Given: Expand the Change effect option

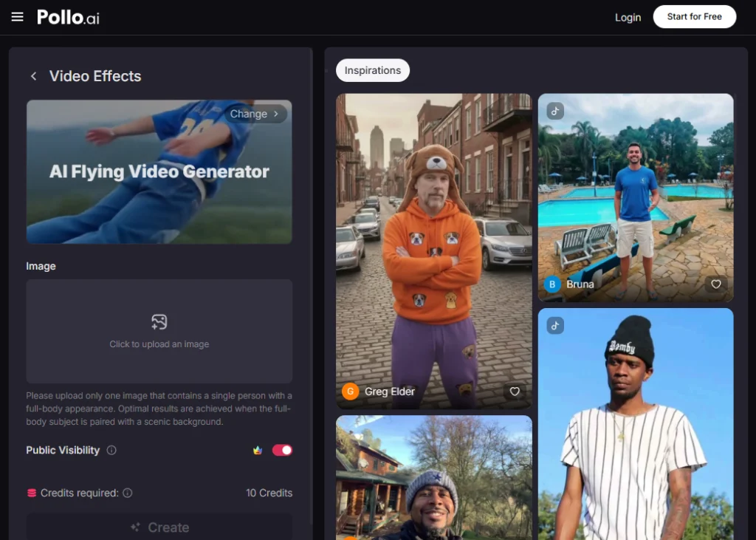Looking at the screenshot, I should (255, 114).
